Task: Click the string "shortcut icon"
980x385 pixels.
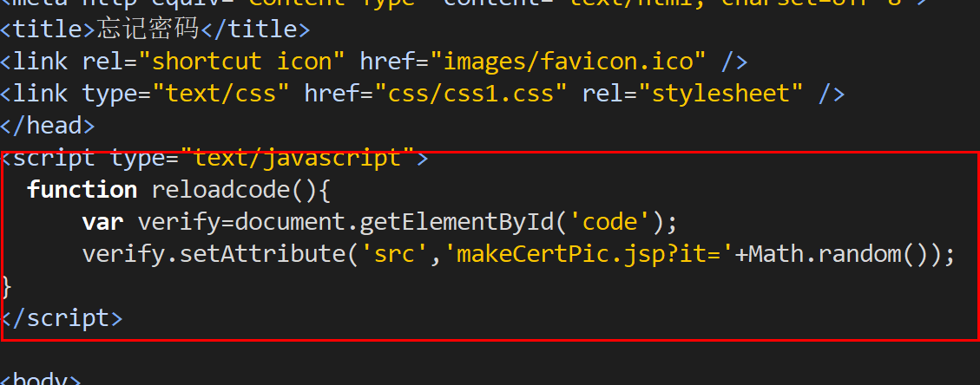Action: coord(242,62)
